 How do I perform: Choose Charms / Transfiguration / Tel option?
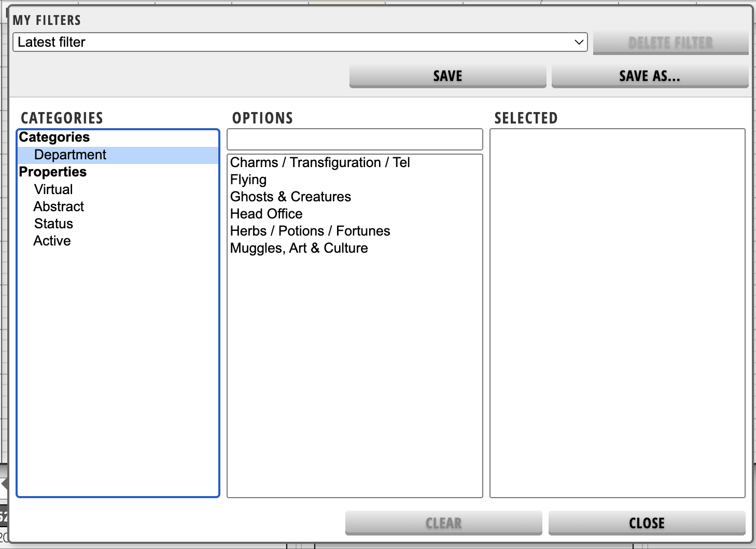[355, 162]
